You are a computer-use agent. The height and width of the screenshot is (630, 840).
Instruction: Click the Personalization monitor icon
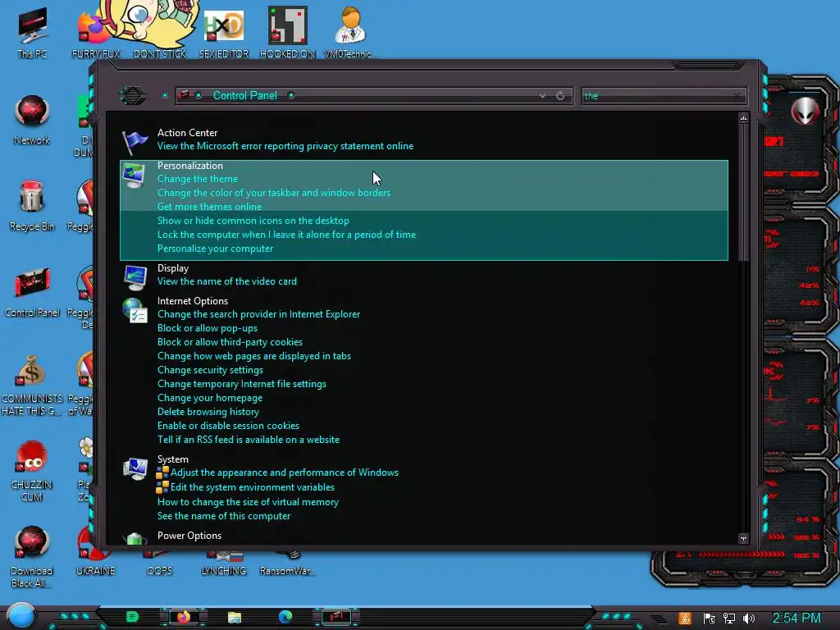[134, 176]
